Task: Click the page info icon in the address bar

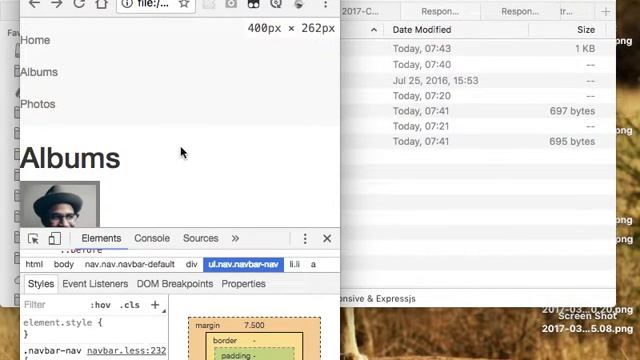Action: (127, 4)
